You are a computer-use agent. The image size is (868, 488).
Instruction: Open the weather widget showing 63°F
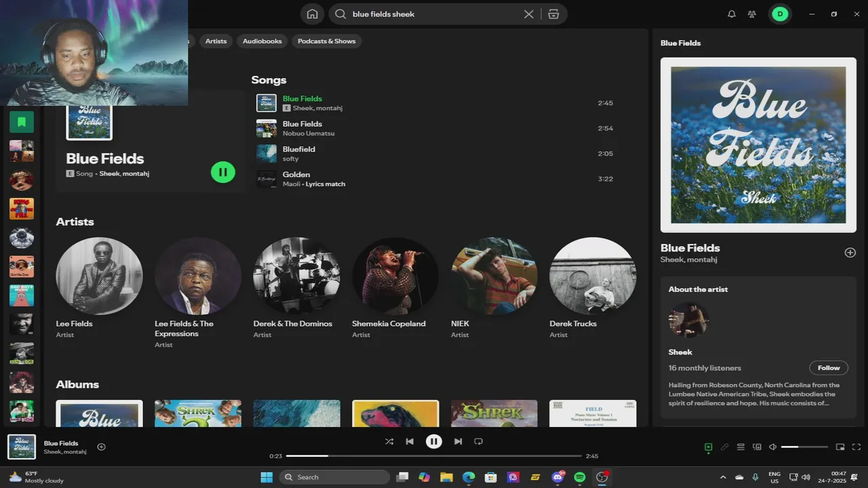37,477
